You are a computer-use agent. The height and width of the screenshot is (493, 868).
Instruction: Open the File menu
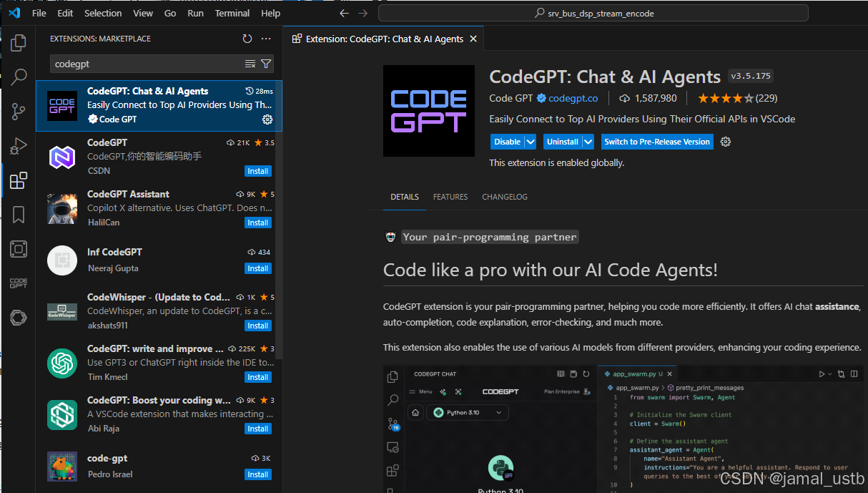(x=39, y=13)
